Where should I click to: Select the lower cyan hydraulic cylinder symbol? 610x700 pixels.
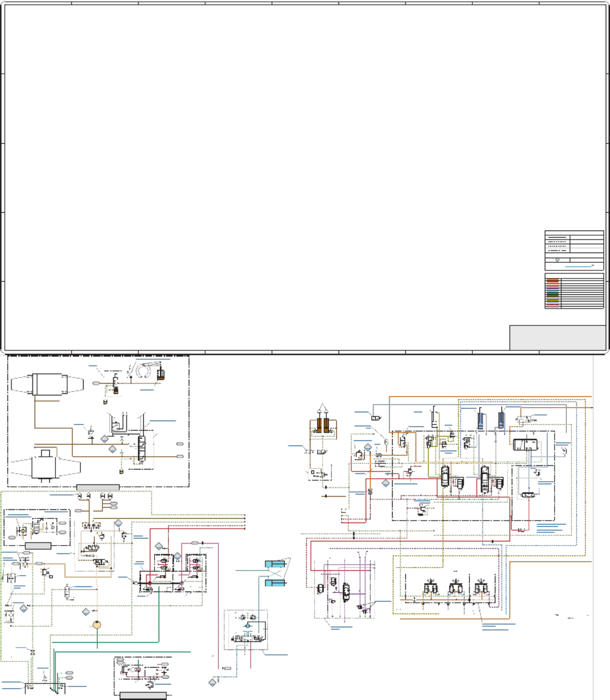pos(275,583)
